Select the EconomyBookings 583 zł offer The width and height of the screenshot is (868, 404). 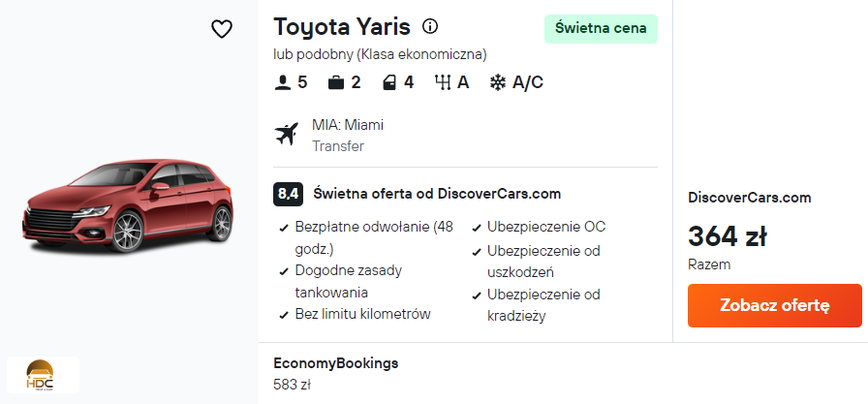click(336, 373)
